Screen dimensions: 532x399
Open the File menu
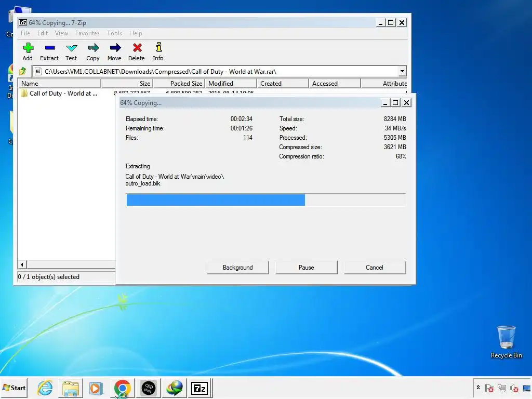point(25,33)
